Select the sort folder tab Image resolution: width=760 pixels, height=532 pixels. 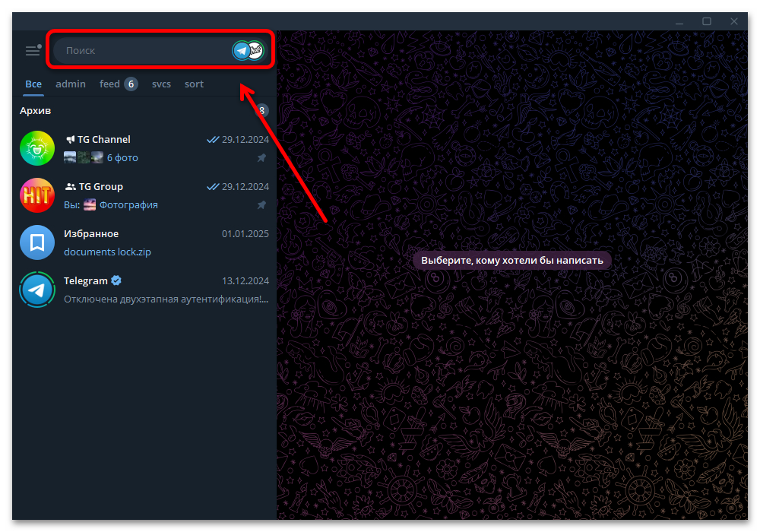point(194,84)
